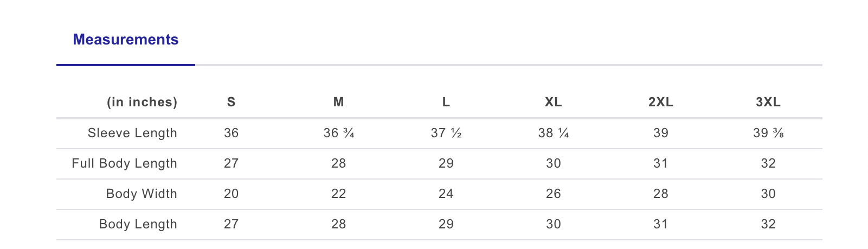
Task: Select body width value 26 for XL
Action: click(x=553, y=194)
